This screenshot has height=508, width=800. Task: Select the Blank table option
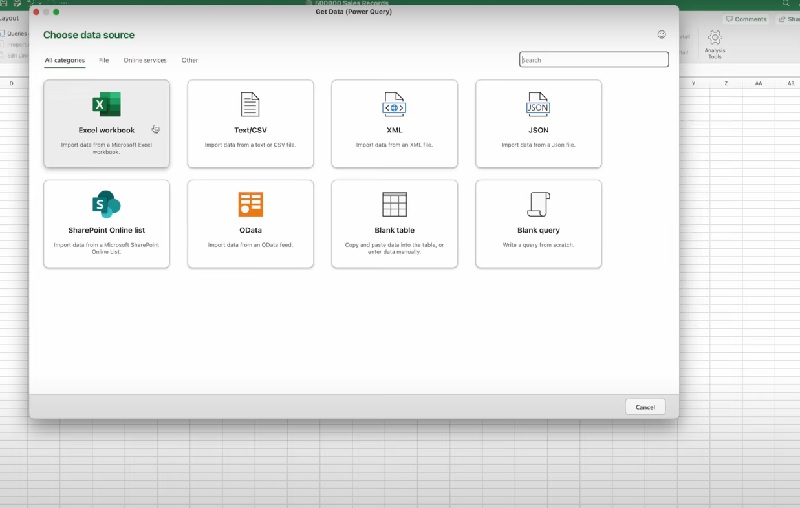coord(394,223)
